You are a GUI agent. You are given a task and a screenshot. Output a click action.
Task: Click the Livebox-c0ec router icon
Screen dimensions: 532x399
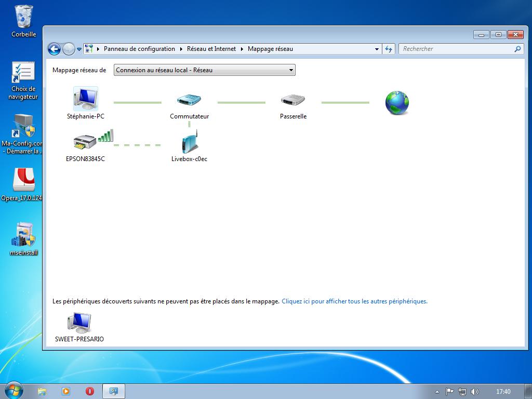point(189,141)
